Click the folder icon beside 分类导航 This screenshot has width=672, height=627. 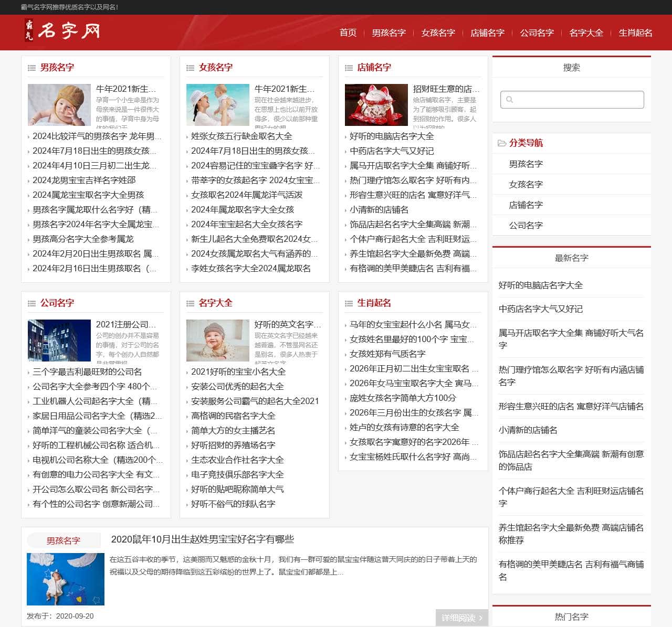pos(501,142)
